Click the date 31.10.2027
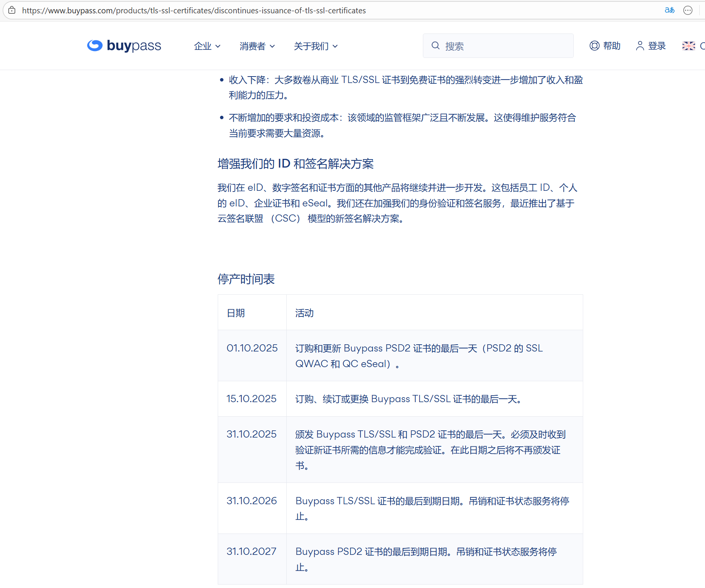This screenshot has width=705, height=588. (251, 551)
